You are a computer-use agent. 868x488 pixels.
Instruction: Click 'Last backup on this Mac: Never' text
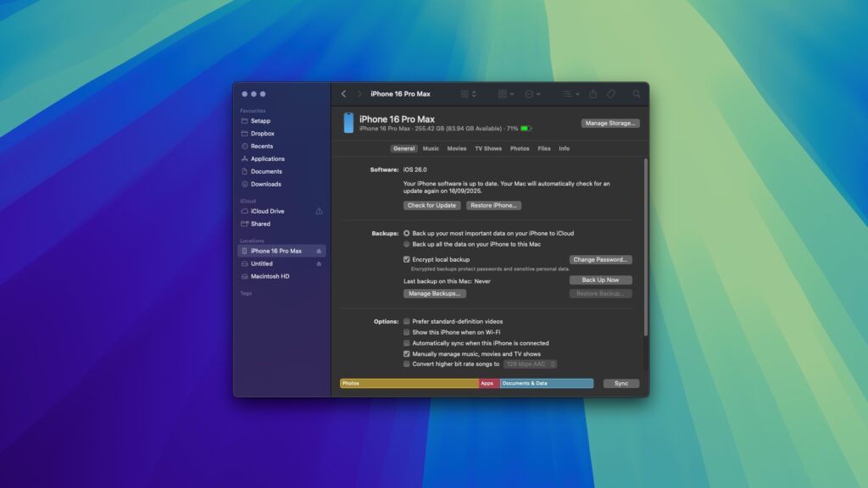click(x=448, y=281)
